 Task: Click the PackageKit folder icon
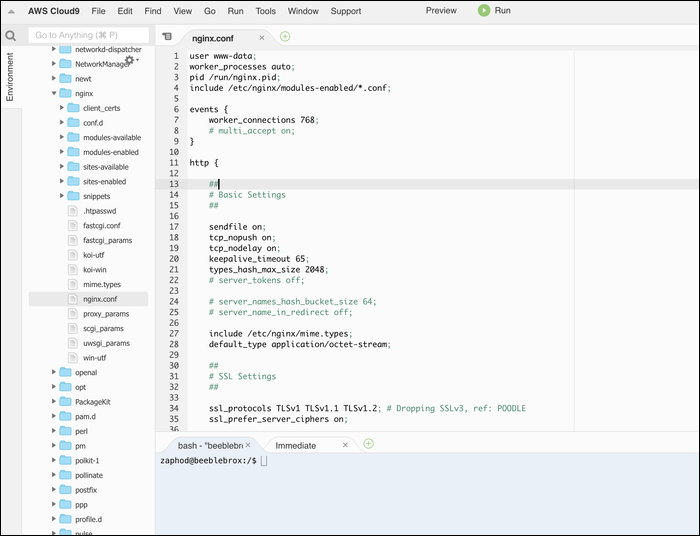pyautogui.click(x=66, y=402)
